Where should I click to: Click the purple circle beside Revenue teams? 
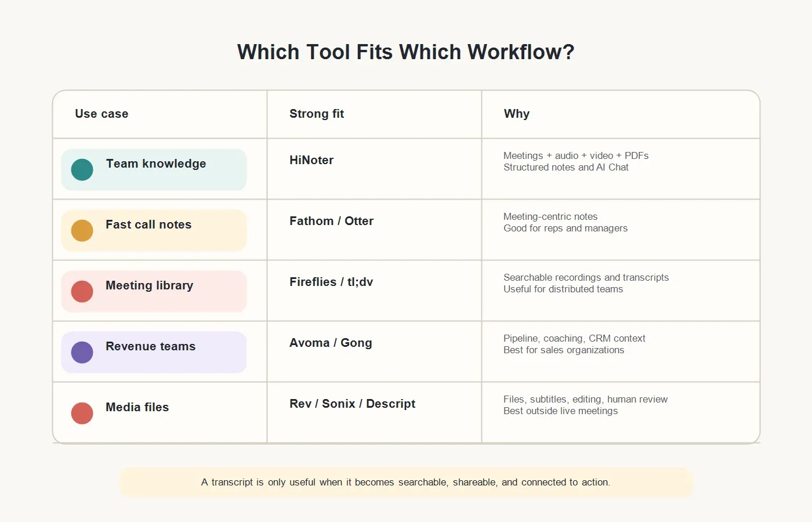pyautogui.click(x=82, y=352)
